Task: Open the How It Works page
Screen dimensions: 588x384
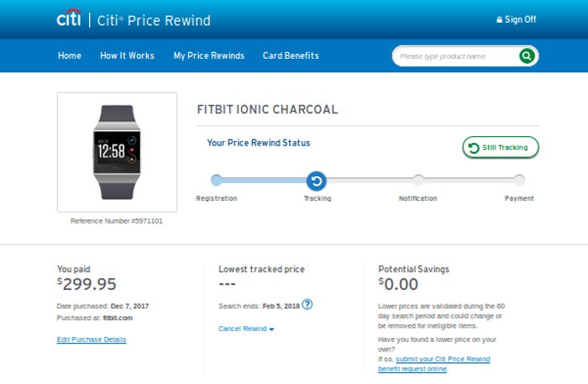Action: tap(127, 55)
